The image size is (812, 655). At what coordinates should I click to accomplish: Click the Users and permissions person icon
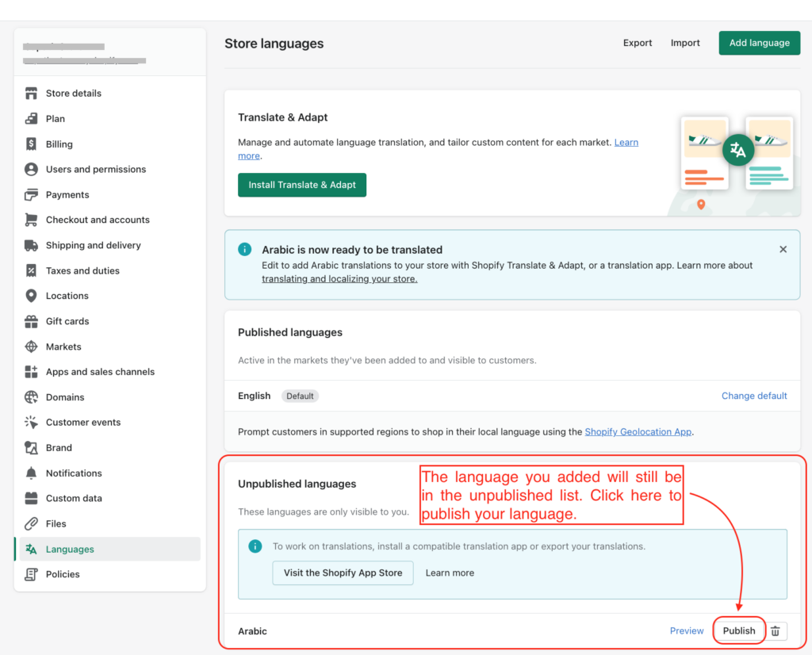coord(31,170)
